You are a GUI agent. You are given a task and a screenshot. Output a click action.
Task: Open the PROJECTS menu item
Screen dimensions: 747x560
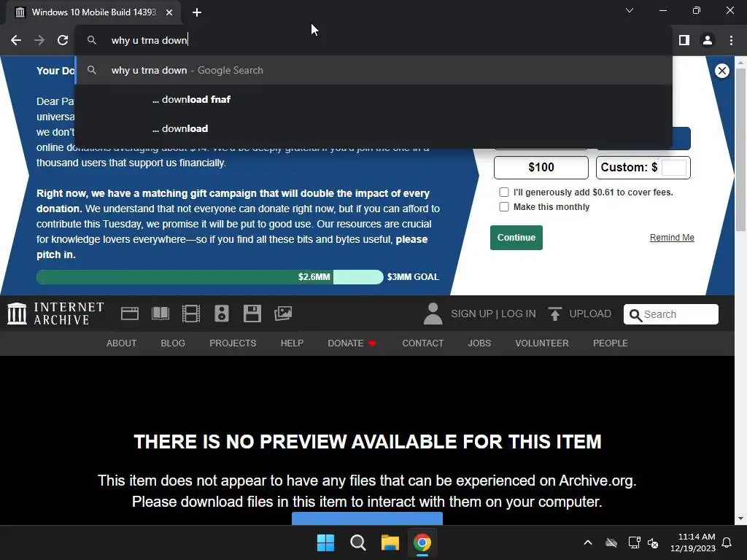pyautogui.click(x=233, y=343)
